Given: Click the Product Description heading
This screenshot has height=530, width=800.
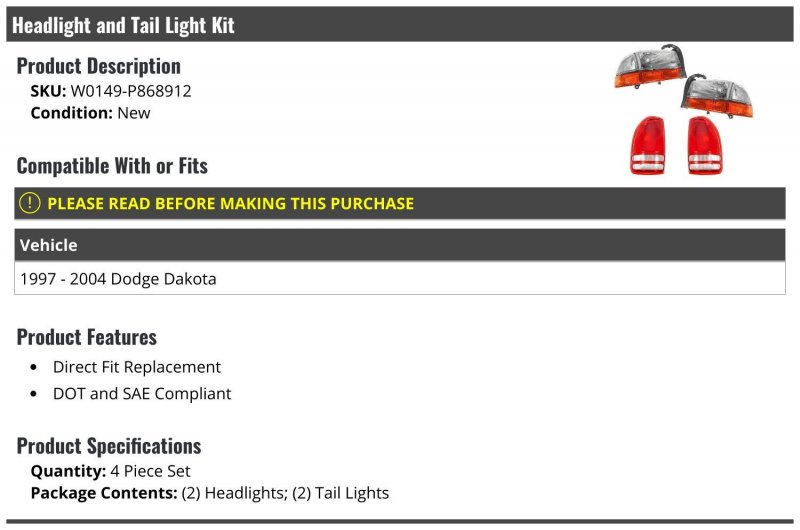Looking at the screenshot, I should (98, 66).
